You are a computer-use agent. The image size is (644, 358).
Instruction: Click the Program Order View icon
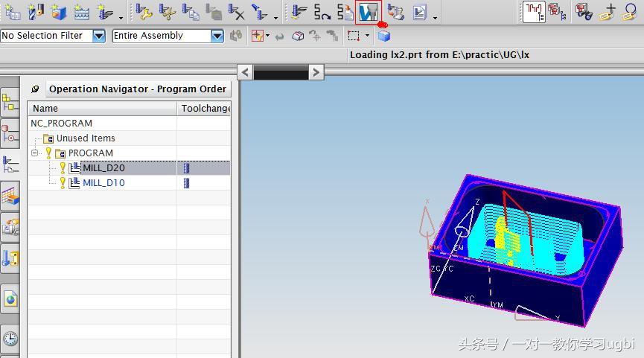pos(534,12)
